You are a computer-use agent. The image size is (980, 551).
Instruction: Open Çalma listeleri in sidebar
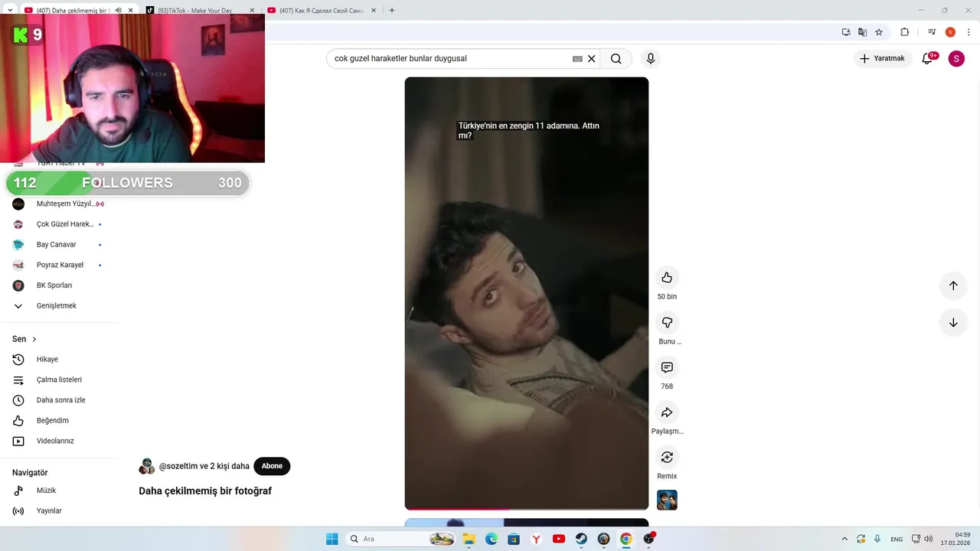58,380
